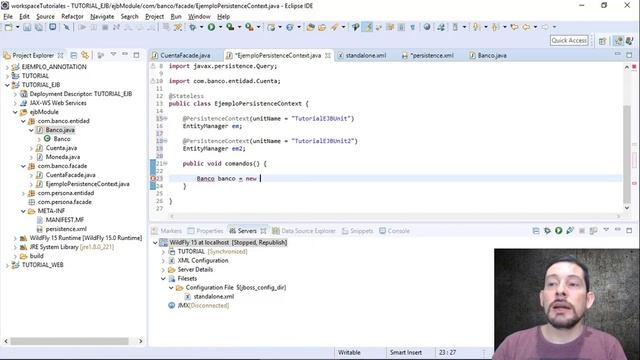Open the Navigate menu
The width and height of the screenshot is (640, 360).
point(102,16)
